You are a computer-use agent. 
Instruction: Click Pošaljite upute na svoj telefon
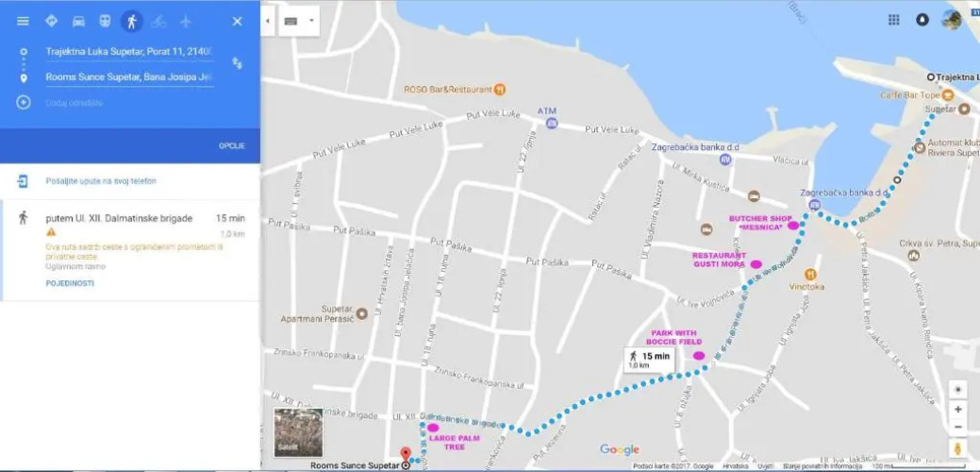click(101, 181)
